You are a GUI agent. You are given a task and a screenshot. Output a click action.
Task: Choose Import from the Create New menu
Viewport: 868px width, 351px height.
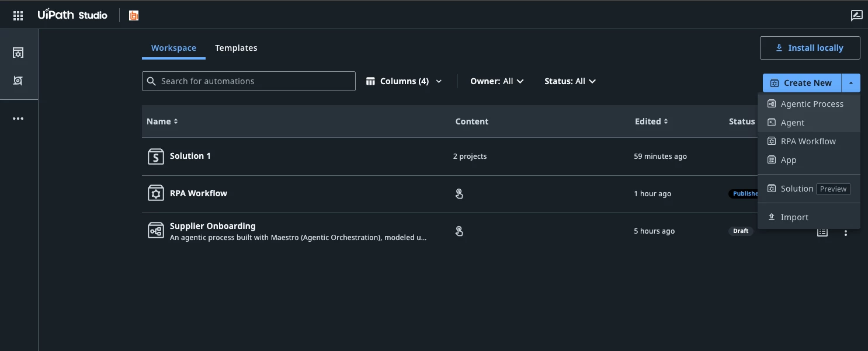click(808, 217)
